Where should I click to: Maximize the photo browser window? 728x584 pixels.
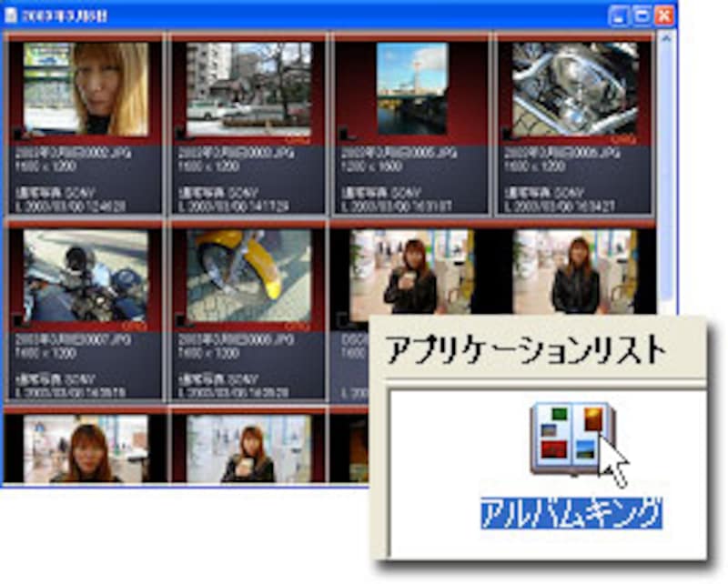click(642, 16)
